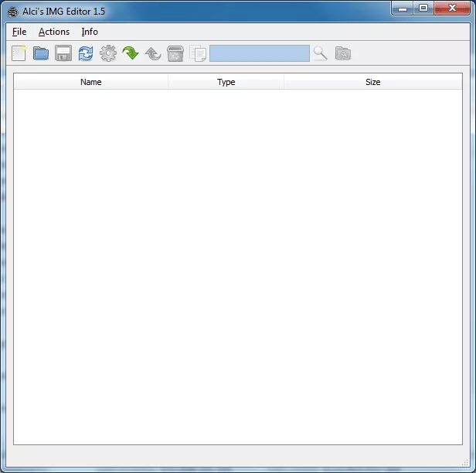Sort by the Name column header

[x=90, y=82]
